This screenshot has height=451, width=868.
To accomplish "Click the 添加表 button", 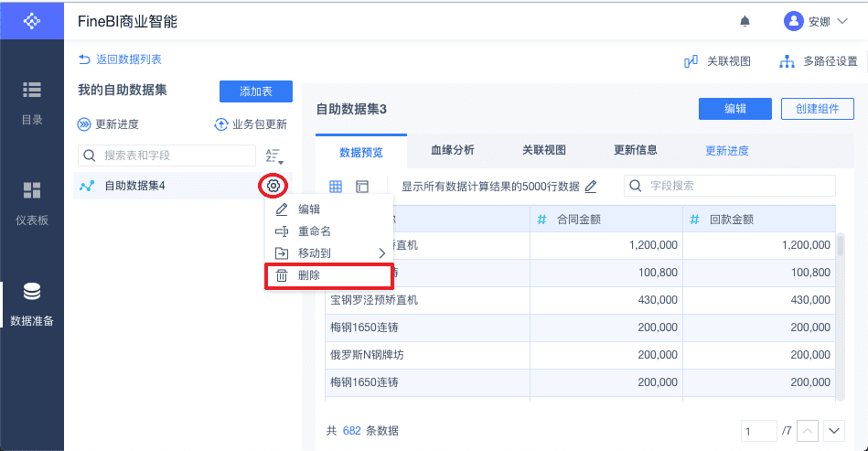I will pos(256,91).
